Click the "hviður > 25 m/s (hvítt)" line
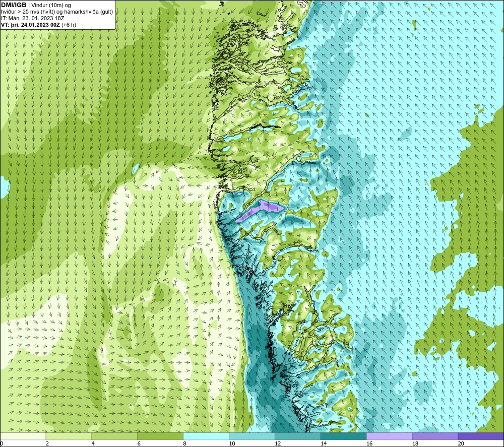The height and width of the screenshot is (447, 504). (x=28, y=12)
